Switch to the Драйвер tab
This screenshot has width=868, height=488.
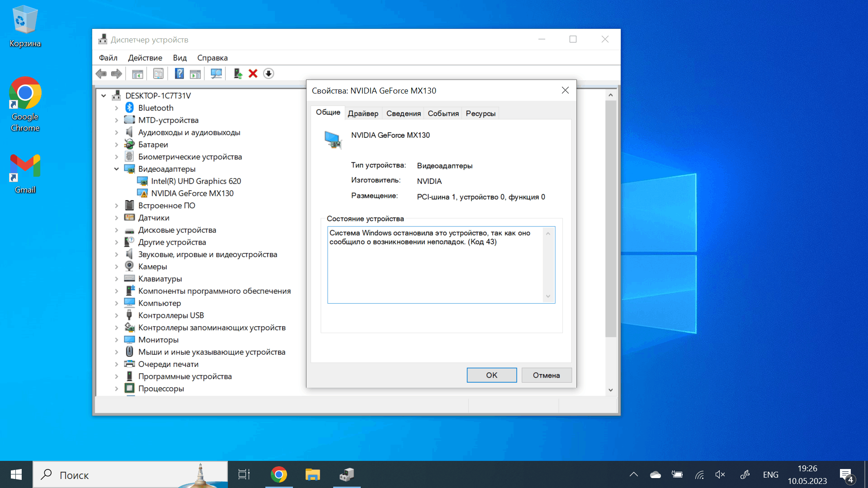(x=363, y=113)
